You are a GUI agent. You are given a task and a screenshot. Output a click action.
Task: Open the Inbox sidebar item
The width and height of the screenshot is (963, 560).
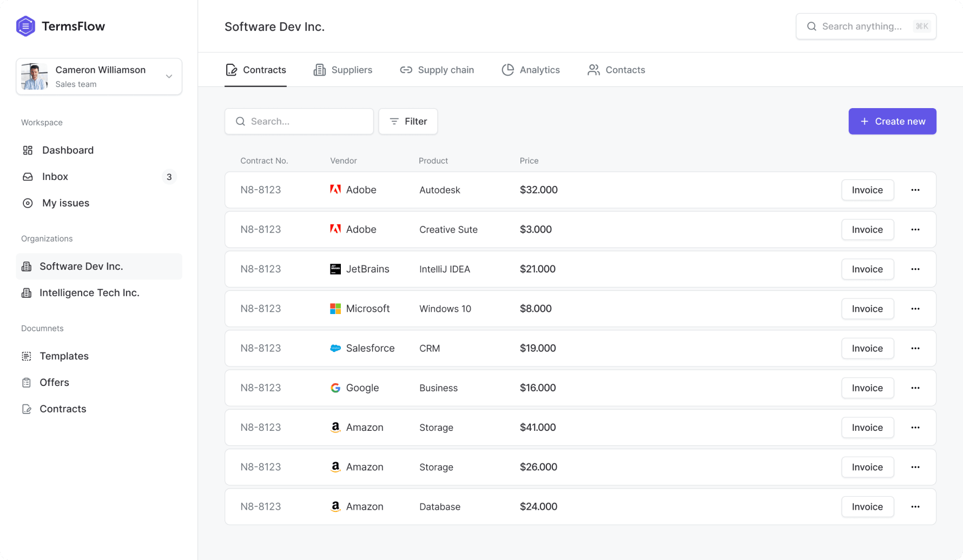(99, 177)
